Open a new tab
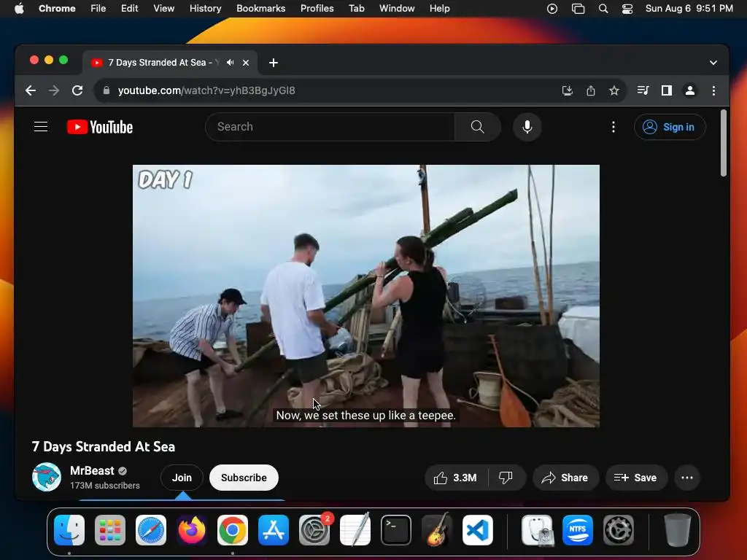 [274, 63]
